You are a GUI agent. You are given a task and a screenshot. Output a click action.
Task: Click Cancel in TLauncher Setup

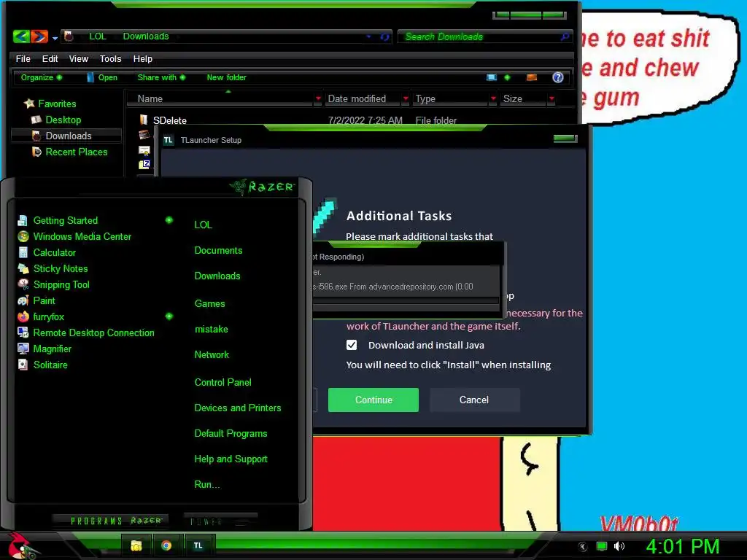click(x=474, y=400)
